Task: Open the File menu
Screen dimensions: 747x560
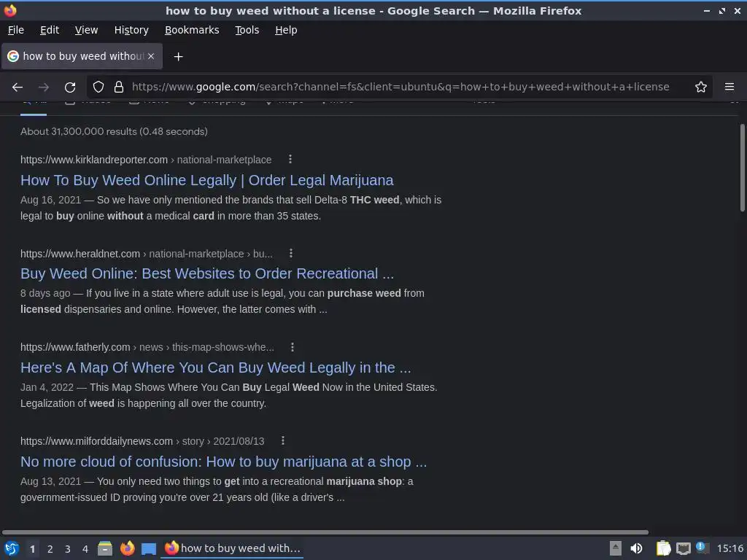Action: (16, 30)
